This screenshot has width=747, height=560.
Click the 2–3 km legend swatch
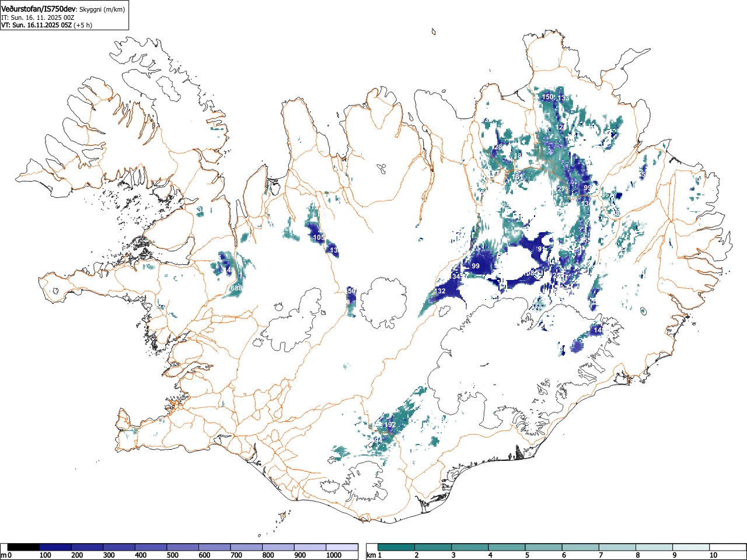click(434, 547)
